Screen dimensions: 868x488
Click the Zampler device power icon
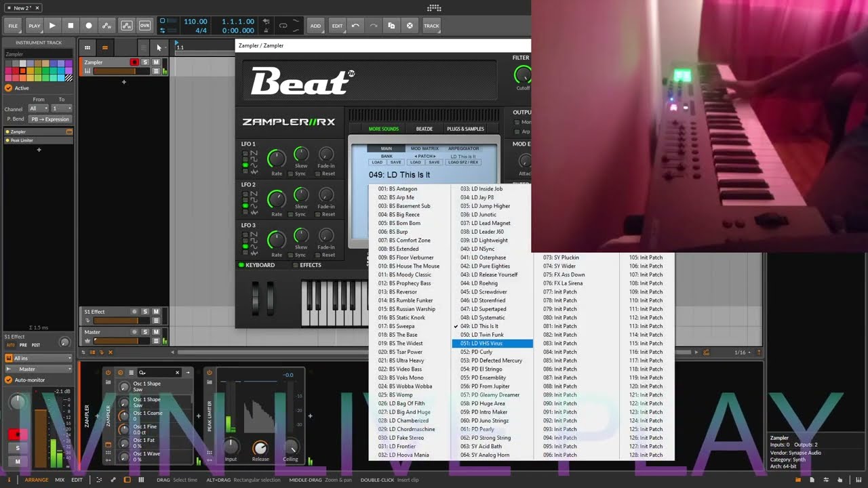[x=108, y=372]
